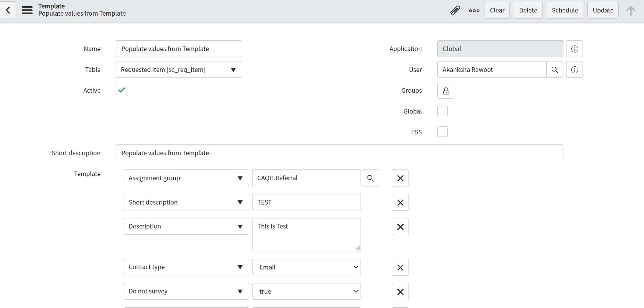Click the Schedule button

(565, 10)
